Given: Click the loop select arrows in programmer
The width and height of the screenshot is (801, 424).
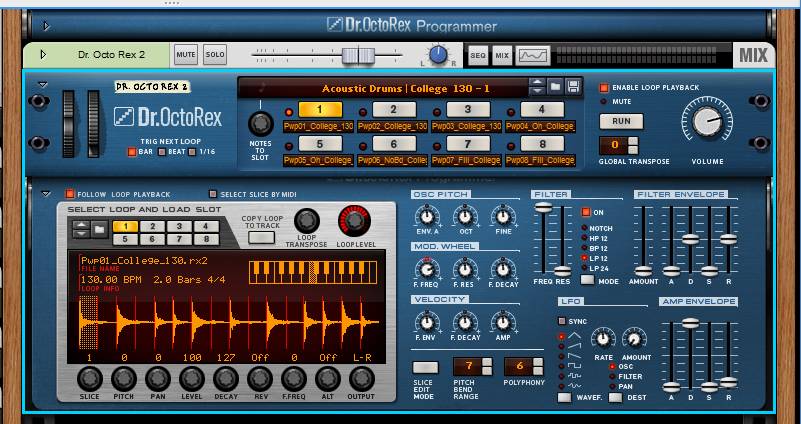Looking at the screenshot, I should tap(81, 230).
